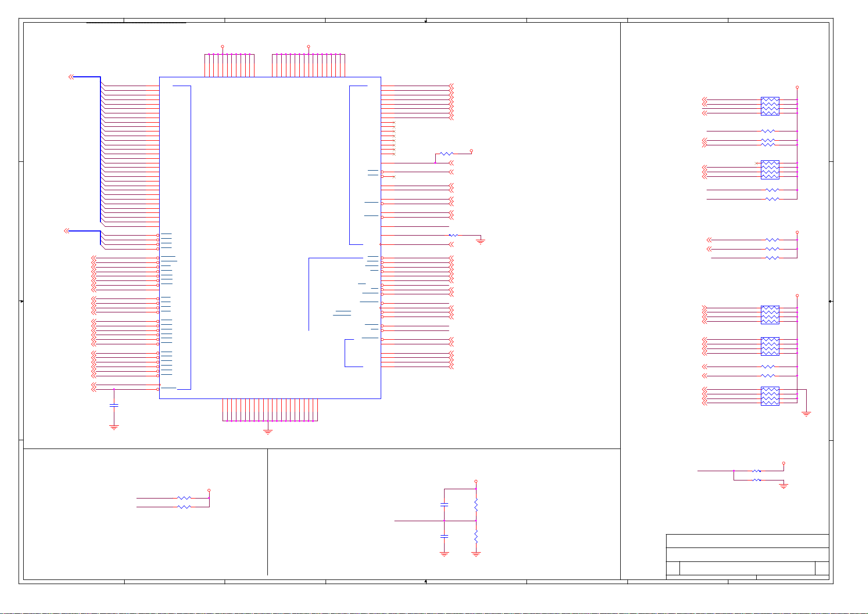
Task: Click the capacitor below the IC's lower-left pins
Action: click(114, 406)
